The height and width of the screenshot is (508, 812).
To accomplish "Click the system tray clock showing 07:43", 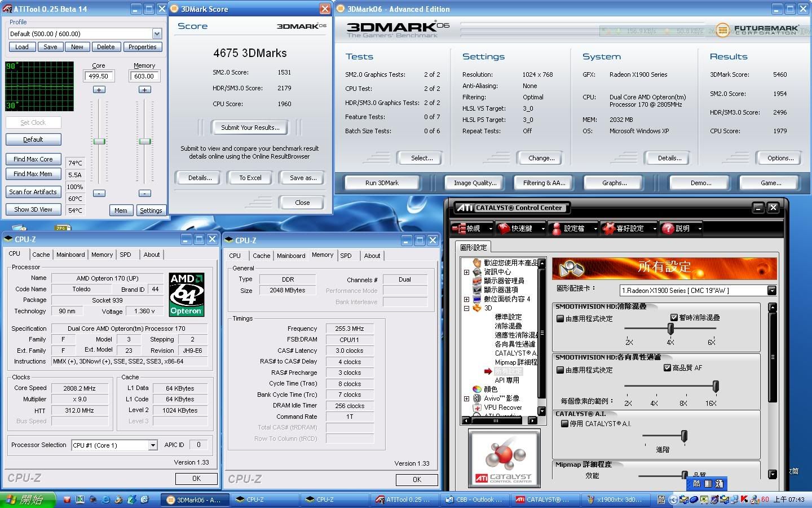I will click(789, 500).
